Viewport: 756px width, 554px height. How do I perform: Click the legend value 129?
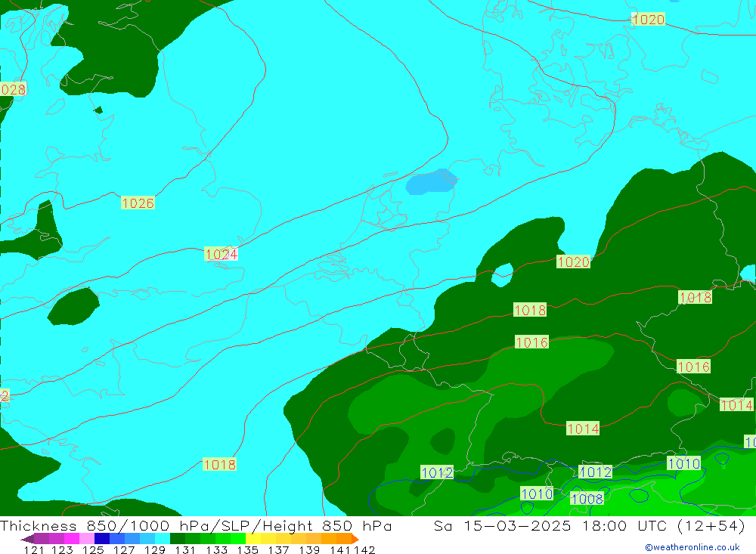pyautogui.click(x=155, y=549)
